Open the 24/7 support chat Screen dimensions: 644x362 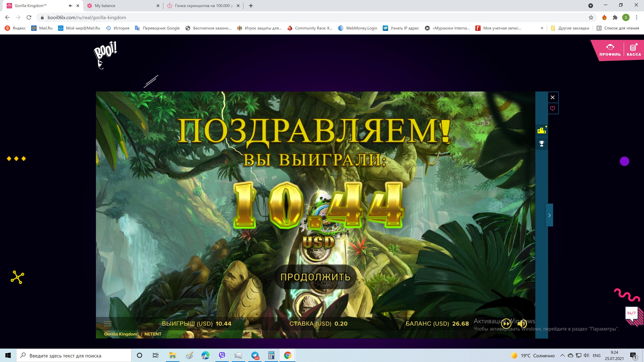(x=631, y=314)
